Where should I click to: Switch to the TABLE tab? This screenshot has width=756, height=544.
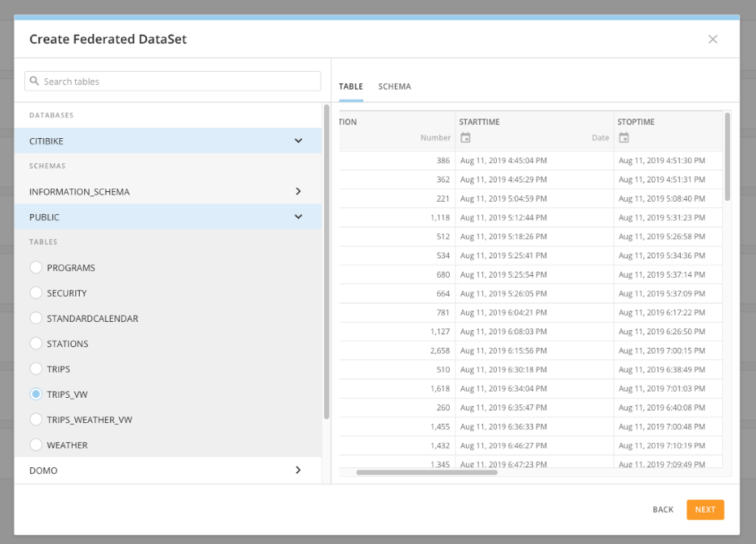click(351, 86)
